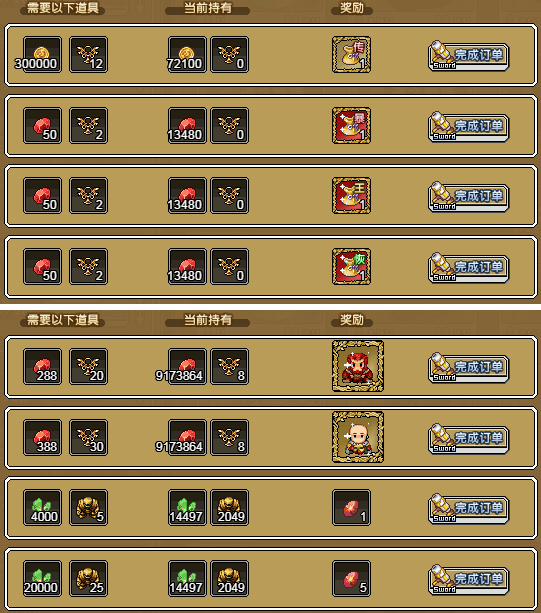
Task: Complete the 300000 gold coin order
Action: point(469,56)
